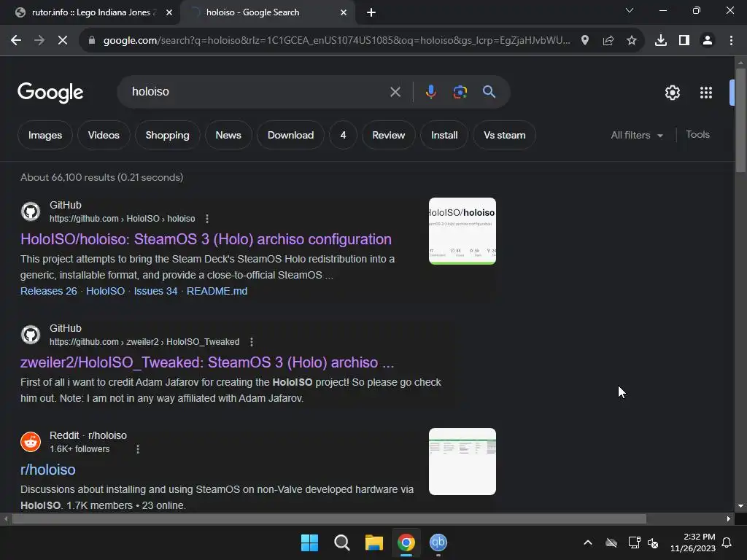Screen dimensions: 747x560
Task: Open the location permission icon in address bar
Action: 585,41
